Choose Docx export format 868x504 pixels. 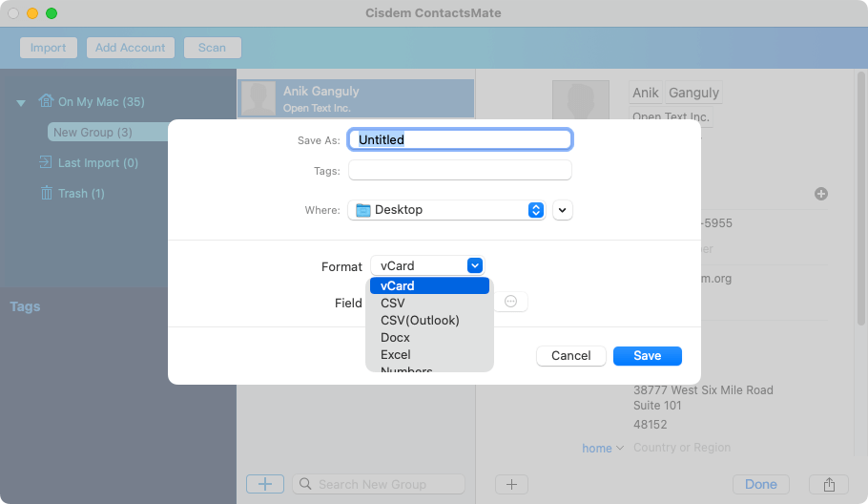click(x=429, y=337)
